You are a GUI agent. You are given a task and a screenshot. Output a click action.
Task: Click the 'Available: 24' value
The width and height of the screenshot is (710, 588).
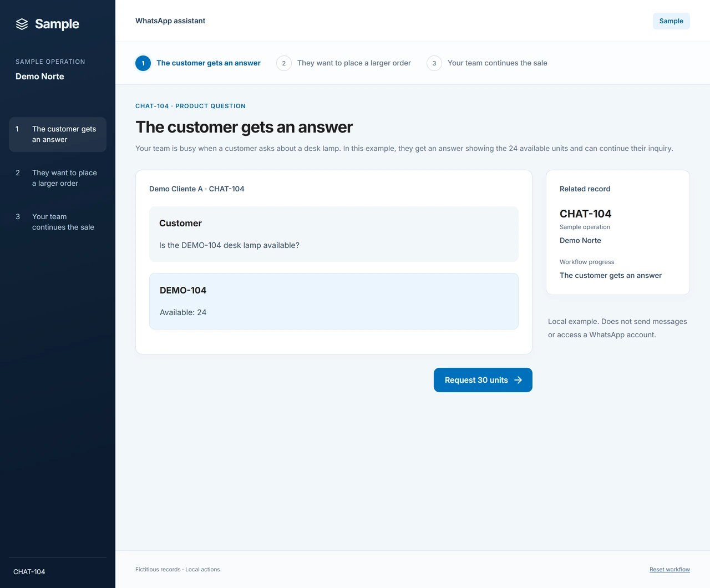click(x=183, y=313)
